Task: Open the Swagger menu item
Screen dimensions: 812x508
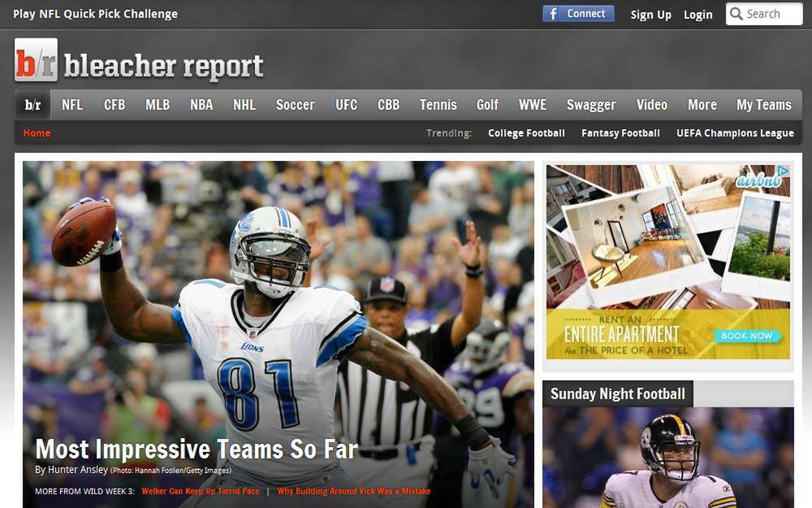Action: (591, 105)
